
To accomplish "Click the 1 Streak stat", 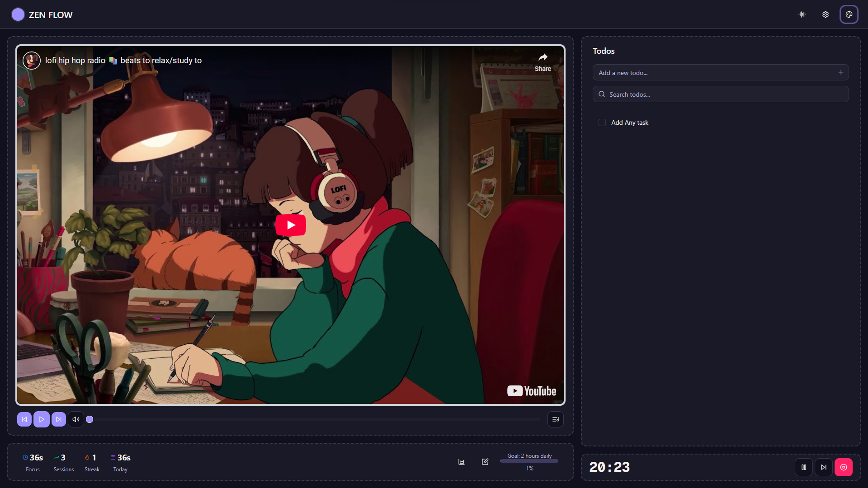I will coord(92,463).
